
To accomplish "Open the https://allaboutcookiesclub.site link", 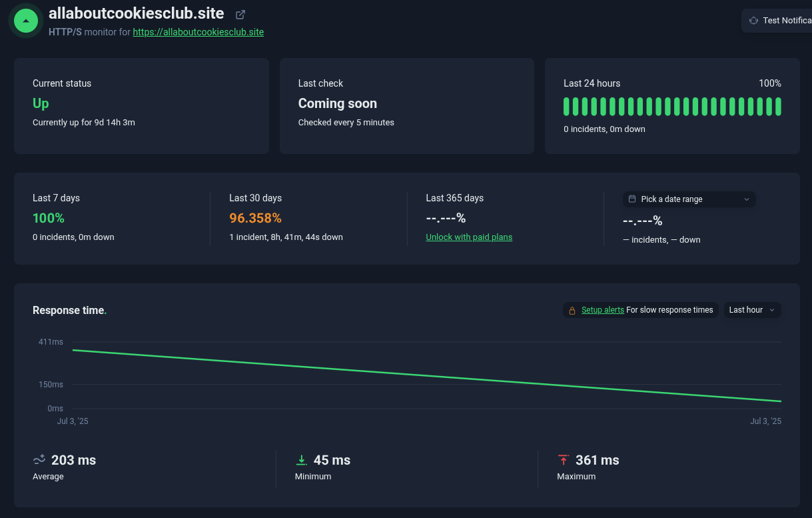I will [x=199, y=32].
